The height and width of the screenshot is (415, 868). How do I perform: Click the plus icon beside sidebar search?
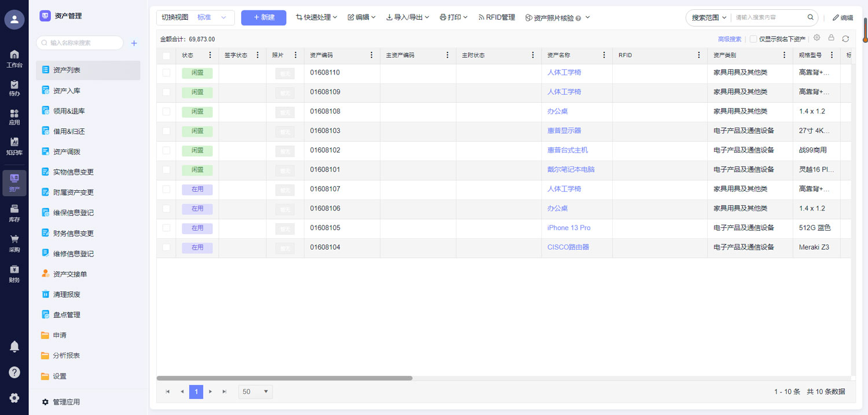point(134,43)
